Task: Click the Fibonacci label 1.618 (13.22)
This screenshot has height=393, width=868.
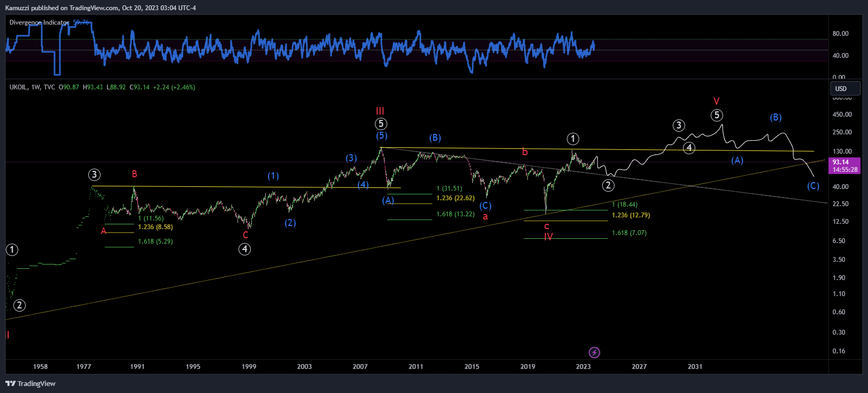Action: 456,214
